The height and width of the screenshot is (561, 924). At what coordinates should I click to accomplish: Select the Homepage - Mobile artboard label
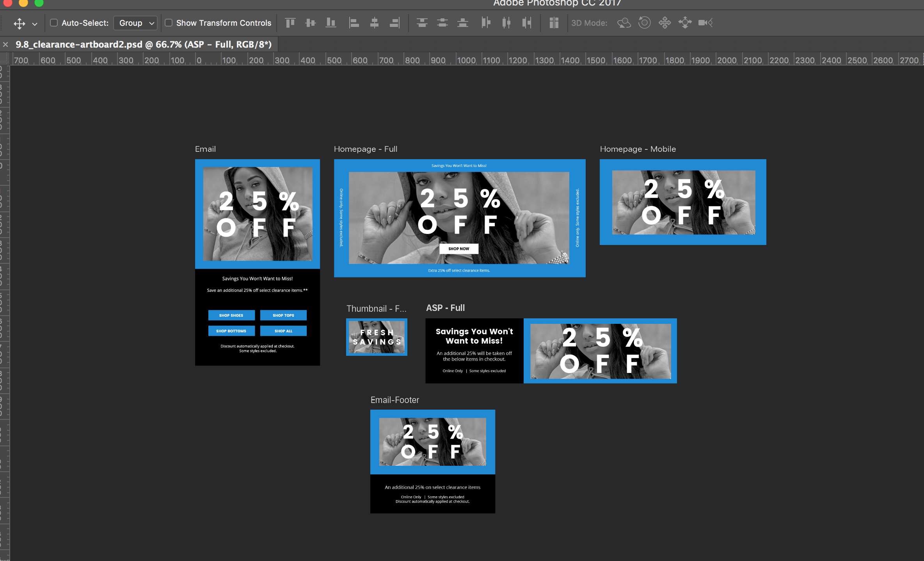pyautogui.click(x=638, y=149)
